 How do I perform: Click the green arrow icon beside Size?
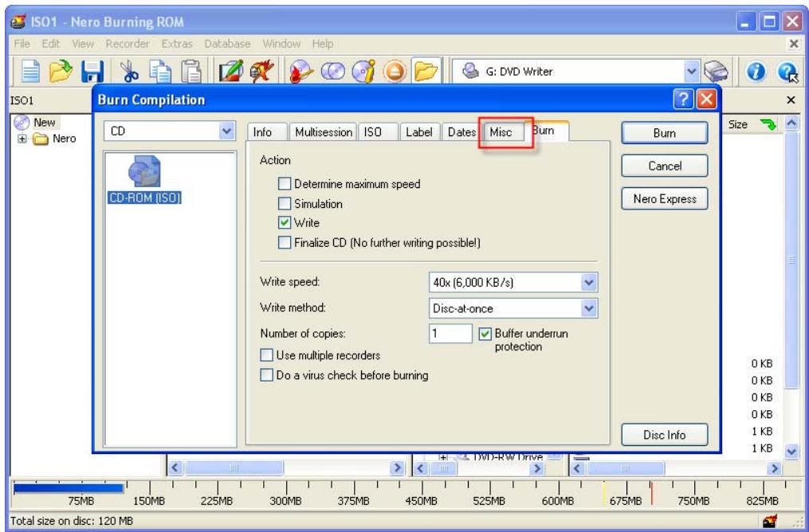769,125
